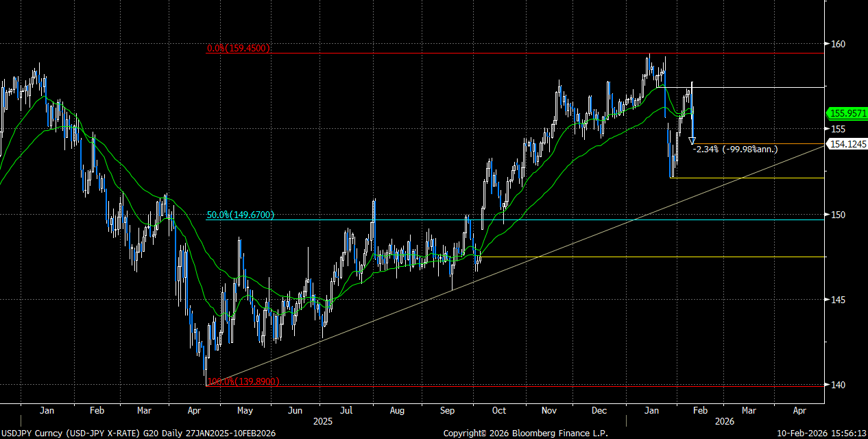Viewport: 868px width, 439px height.
Task: Select the Aug label on date axis
Action: (x=398, y=411)
